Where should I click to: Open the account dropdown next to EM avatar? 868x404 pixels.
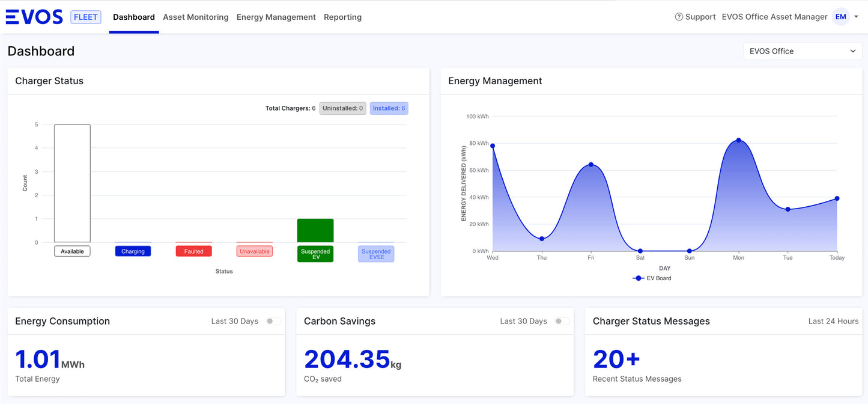coord(856,17)
